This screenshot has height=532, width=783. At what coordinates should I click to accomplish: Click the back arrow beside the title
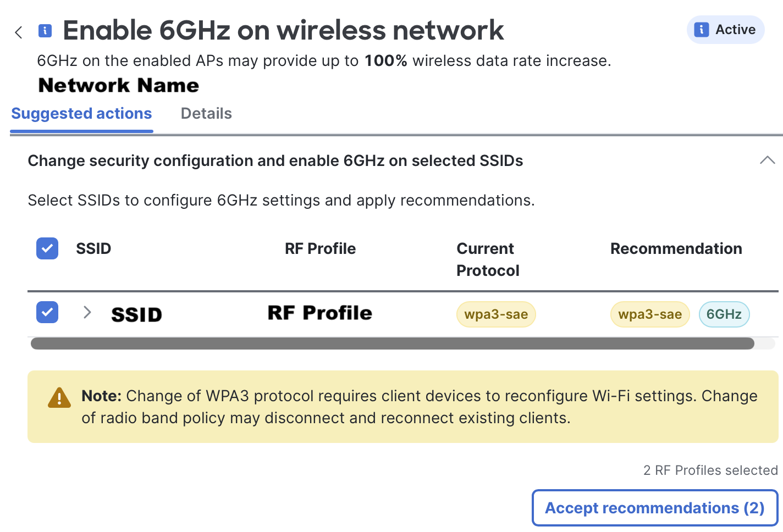(x=18, y=32)
